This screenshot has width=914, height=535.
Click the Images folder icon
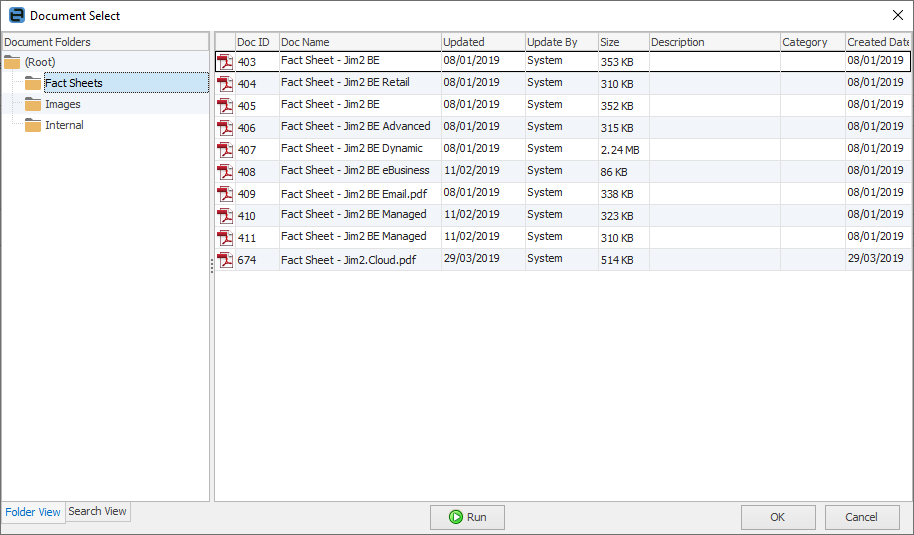pyautogui.click(x=33, y=104)
